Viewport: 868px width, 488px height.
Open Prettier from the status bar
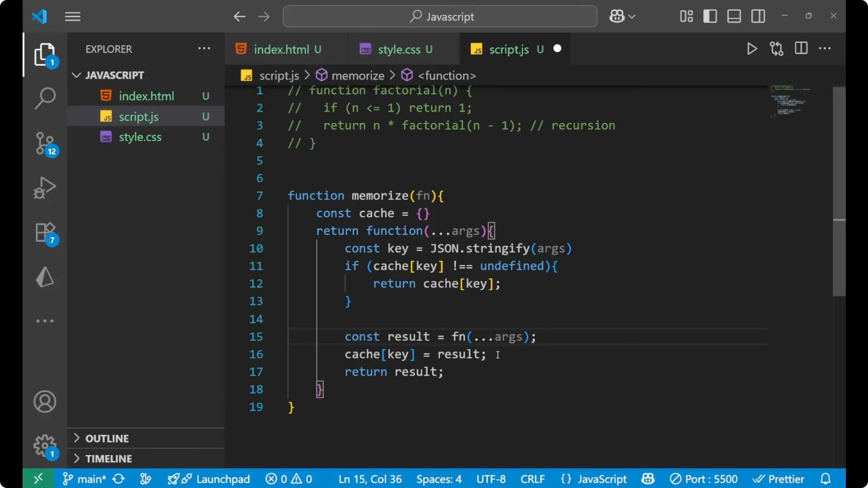click(778, 479)
